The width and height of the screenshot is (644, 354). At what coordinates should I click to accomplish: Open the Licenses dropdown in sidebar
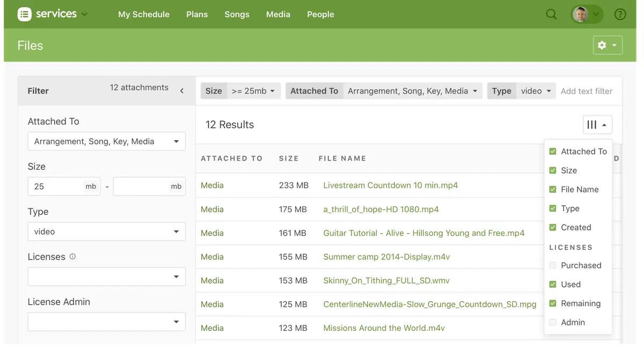107,277
